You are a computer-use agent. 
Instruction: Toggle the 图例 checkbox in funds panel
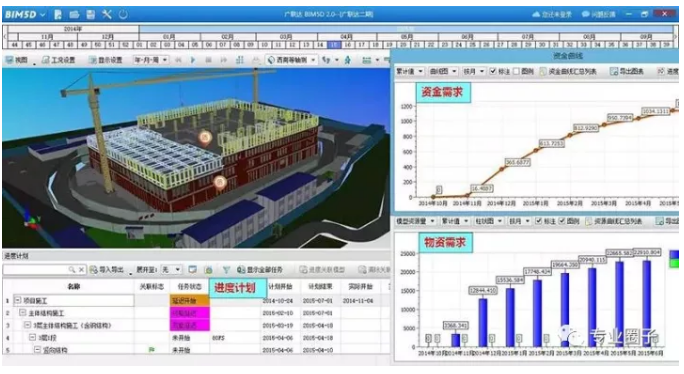click(x=516, y=71)
